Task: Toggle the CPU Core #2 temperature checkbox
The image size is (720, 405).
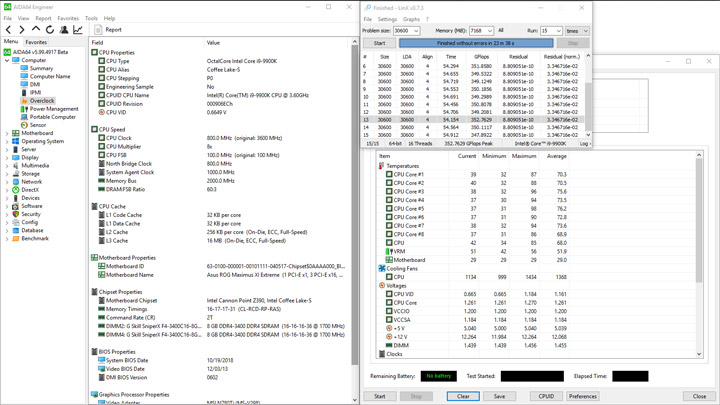Action: tap(389, 183)
